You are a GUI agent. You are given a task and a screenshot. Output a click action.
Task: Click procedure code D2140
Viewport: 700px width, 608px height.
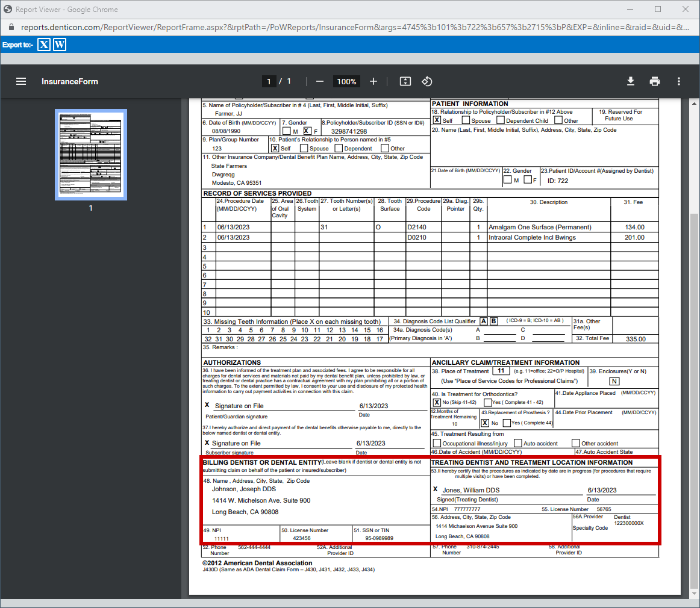tap(417, 227)
